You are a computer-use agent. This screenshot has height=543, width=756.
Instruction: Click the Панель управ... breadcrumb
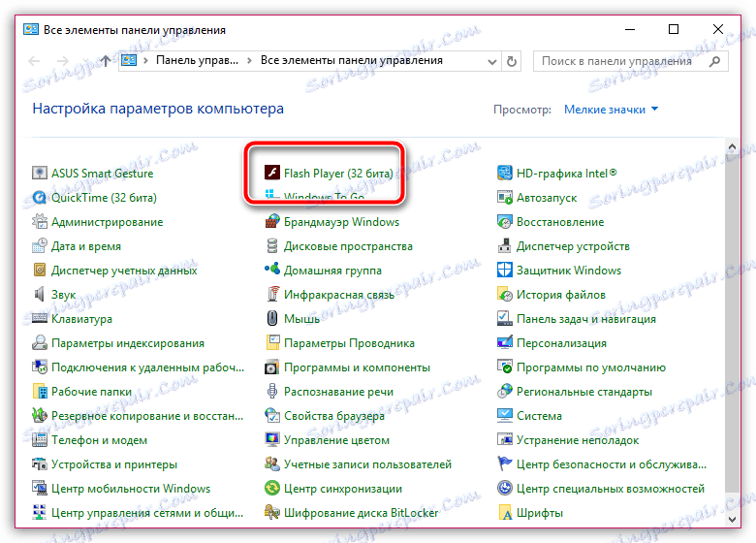pyautogui.click(x=197, y=60)
